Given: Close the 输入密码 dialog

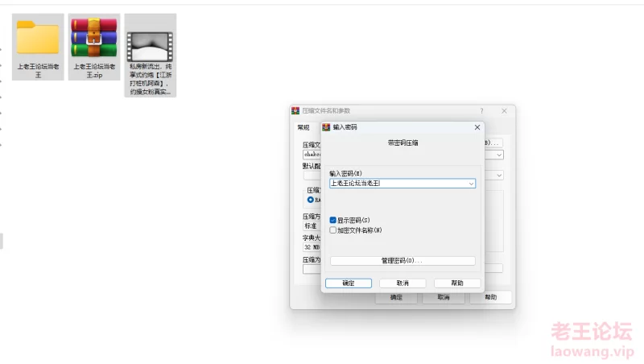Looking at the screenshot, I should tap(477, 127).
